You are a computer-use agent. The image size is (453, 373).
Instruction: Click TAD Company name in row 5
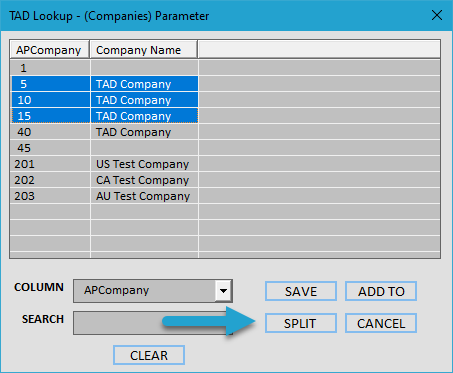[144, 84]
